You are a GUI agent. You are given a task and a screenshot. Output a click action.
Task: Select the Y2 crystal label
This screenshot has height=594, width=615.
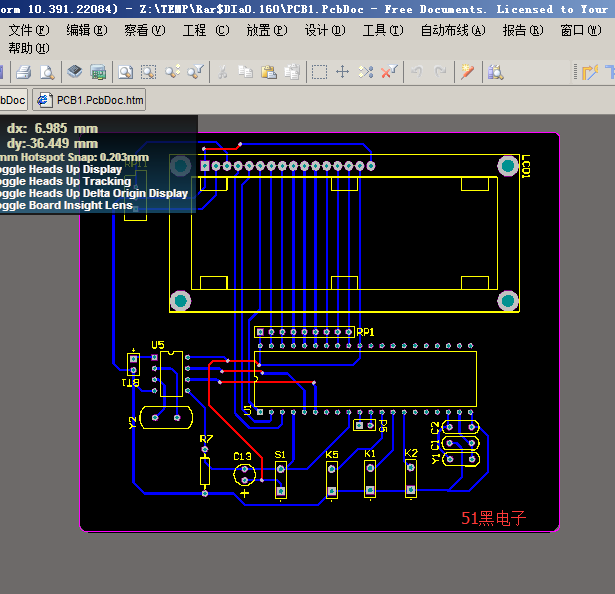pos(133,423)
